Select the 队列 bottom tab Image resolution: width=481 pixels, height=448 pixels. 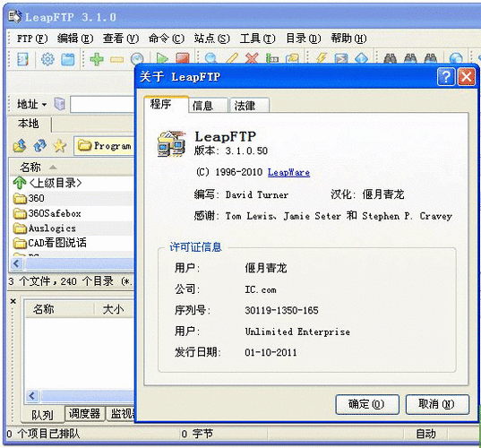point(43,415)
